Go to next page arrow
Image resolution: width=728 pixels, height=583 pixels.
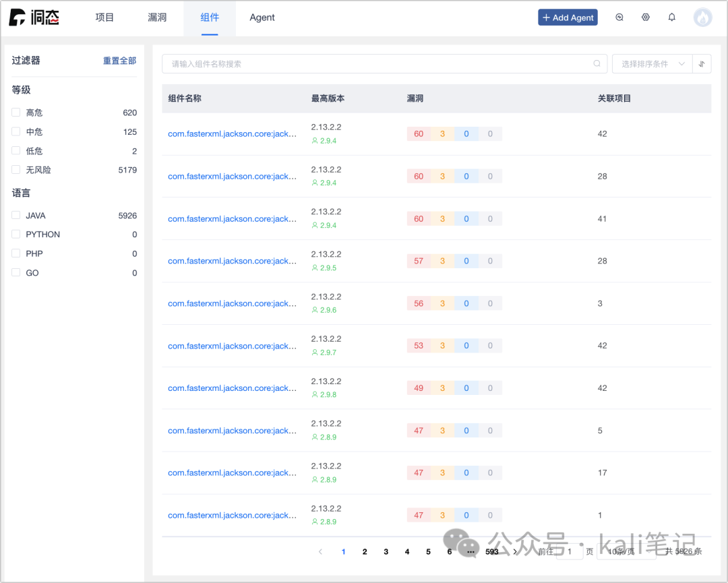click(x=514, y=551)
